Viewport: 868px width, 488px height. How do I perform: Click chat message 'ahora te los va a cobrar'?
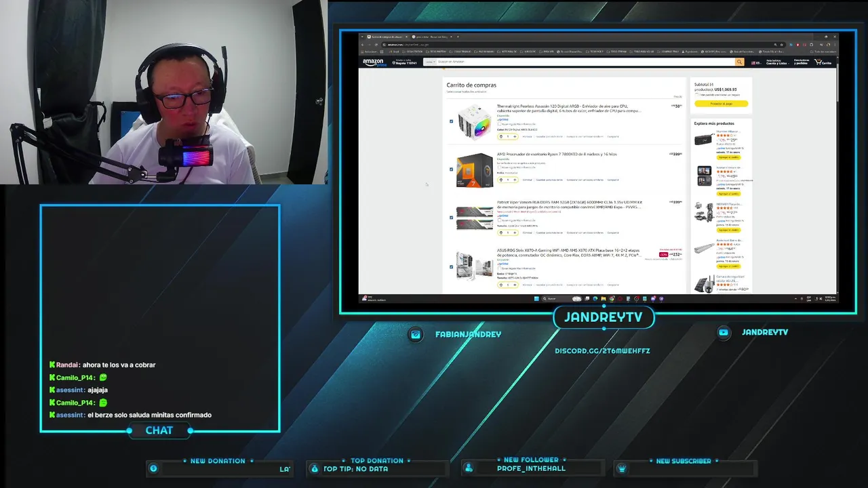click(119, 365)
